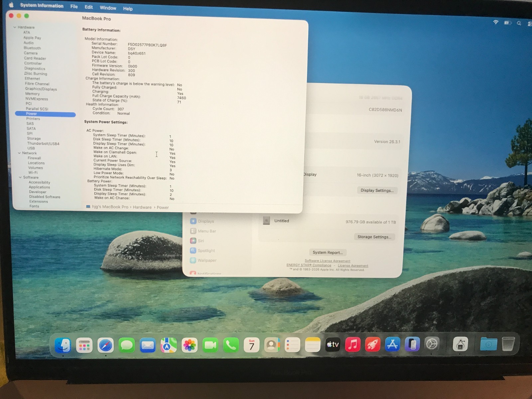Select USB in Hardware list

click(x=31, y=148)
